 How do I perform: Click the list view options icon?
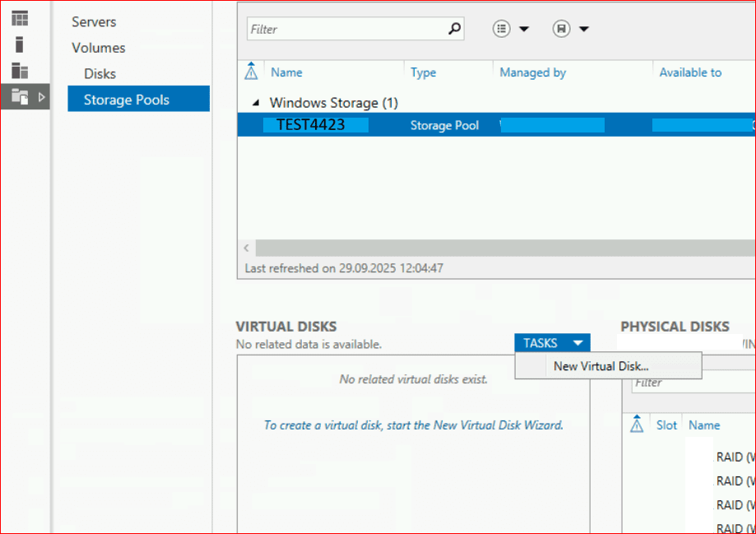[x=502, y=29]
